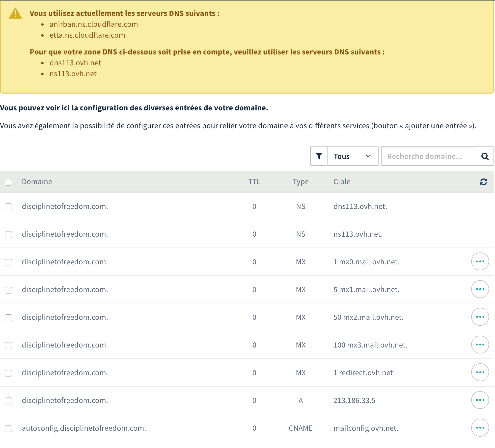The width and height of the screenshot is (495, 448).
Task: Open actions menu for 100 mx3.mail.ovh.net row
Action: (480, 345)
